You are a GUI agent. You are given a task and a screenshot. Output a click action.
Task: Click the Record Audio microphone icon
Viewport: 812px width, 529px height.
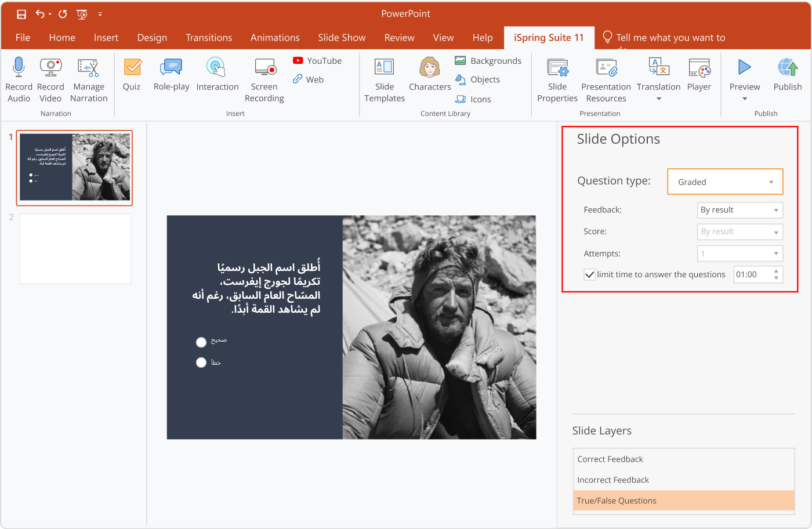(19, 67)
